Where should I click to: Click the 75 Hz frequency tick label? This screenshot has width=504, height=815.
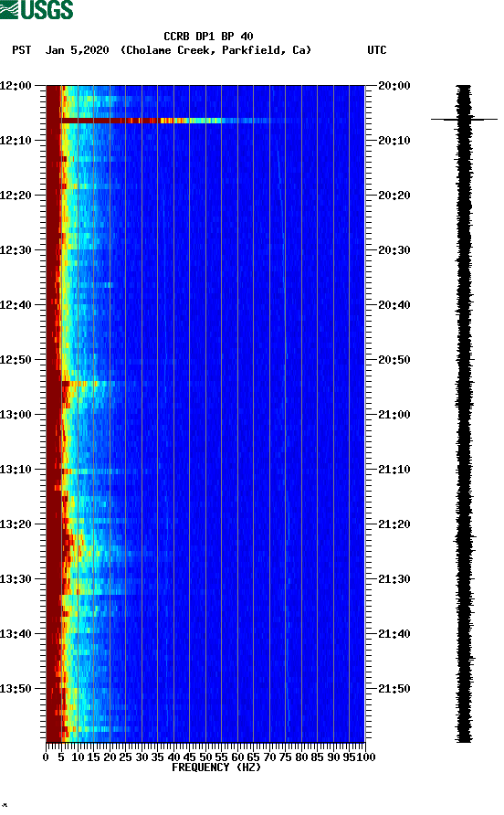pos(285,757)
